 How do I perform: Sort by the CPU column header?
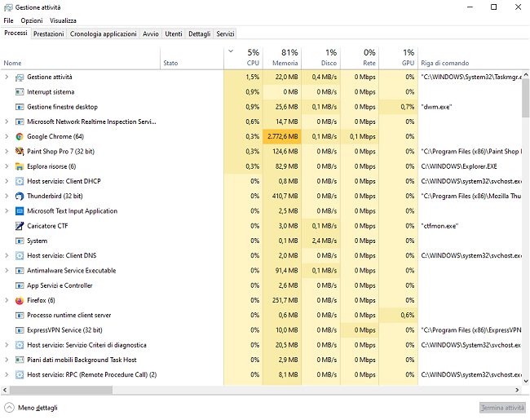coord(243,58)
